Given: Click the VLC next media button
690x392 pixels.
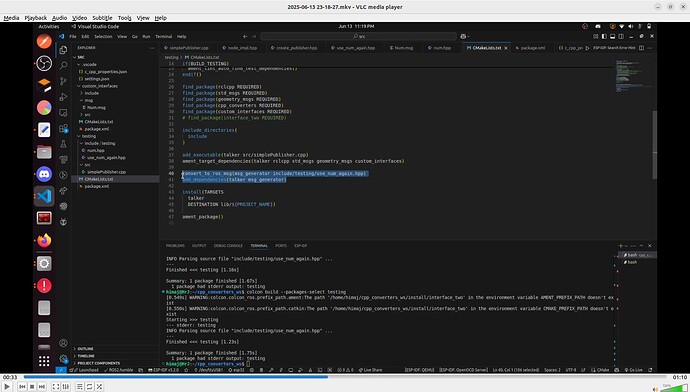Looking at the screenshot, I should coord(42,386).
